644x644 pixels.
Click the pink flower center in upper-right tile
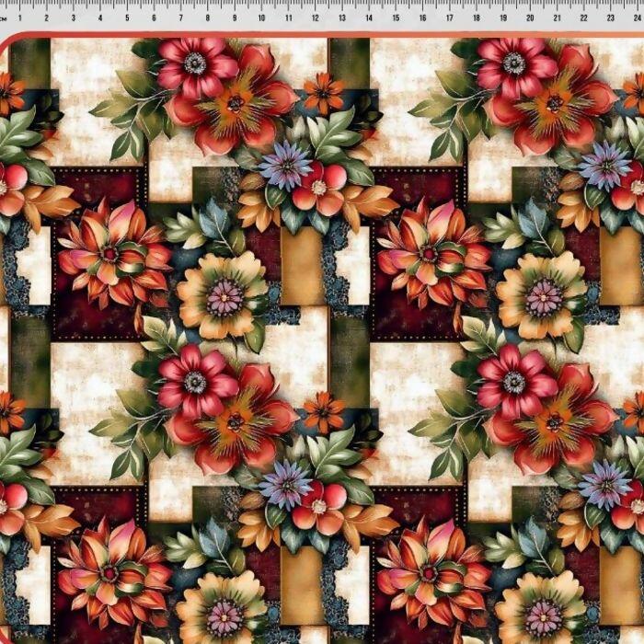(x=514, y=63)
